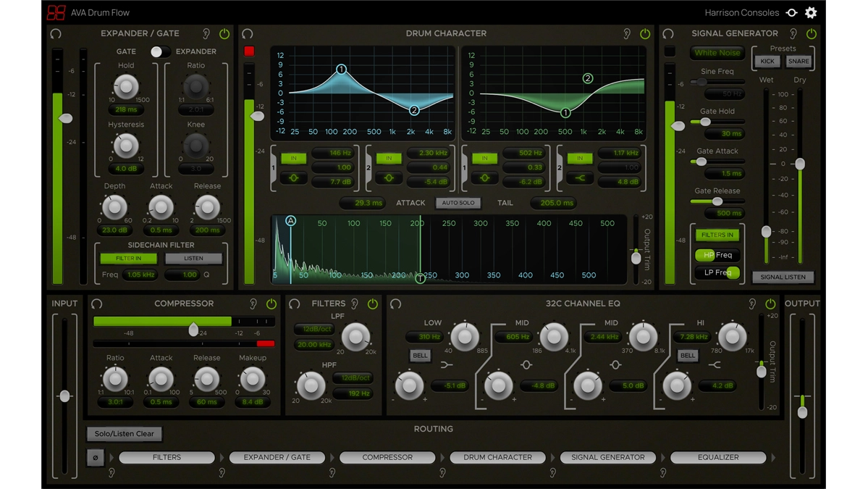Reset the Drum Character section
The height and width of the screenshot is (489, 868).
248,34
